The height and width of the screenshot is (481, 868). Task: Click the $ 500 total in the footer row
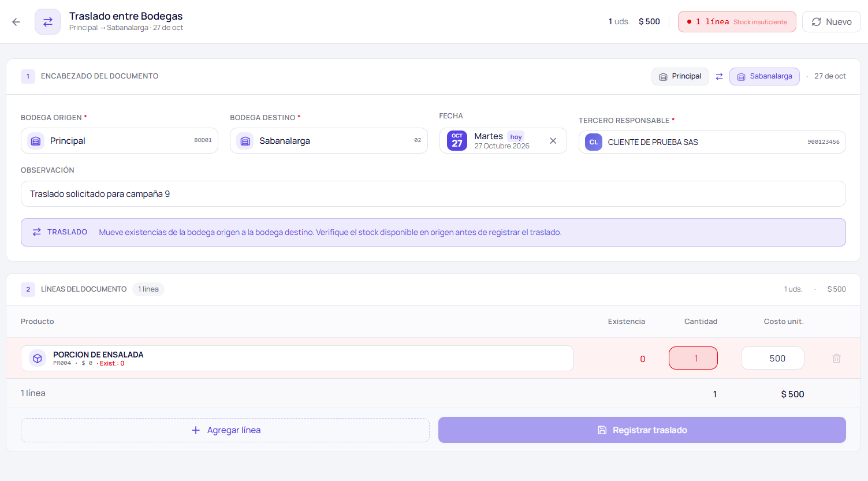click(x=792, y=394)
